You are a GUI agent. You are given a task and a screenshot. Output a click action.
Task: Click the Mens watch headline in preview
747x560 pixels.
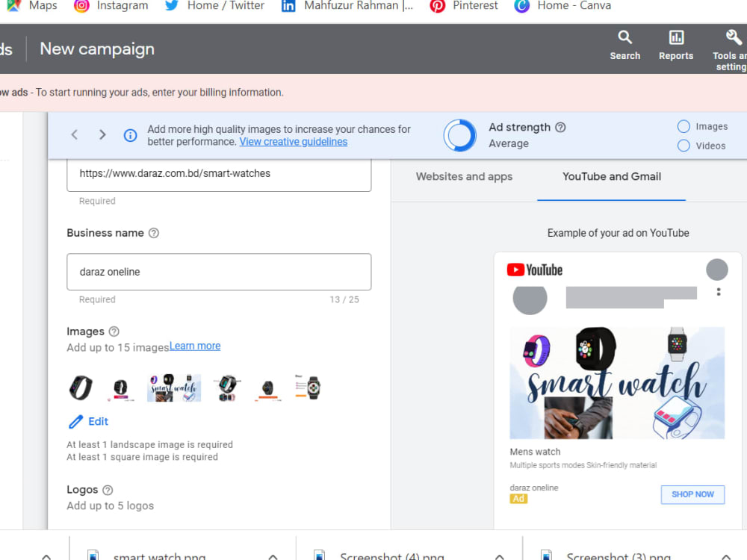pos(535,452)
